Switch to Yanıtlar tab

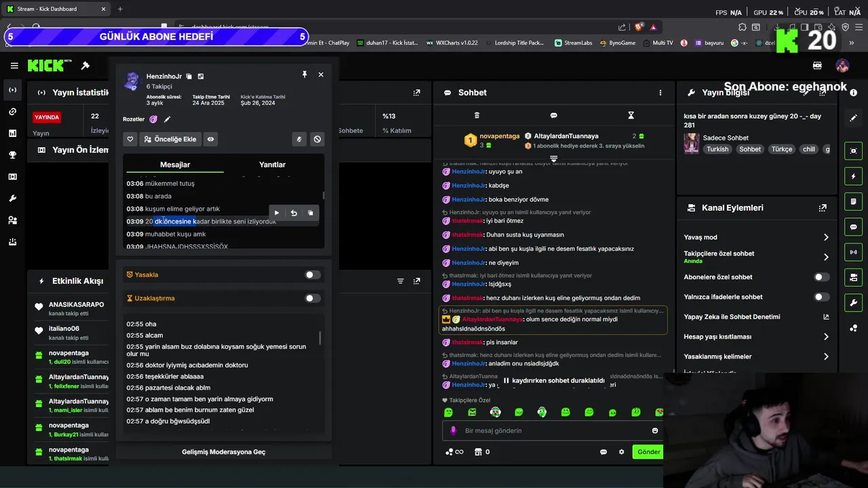pos(272,165)
